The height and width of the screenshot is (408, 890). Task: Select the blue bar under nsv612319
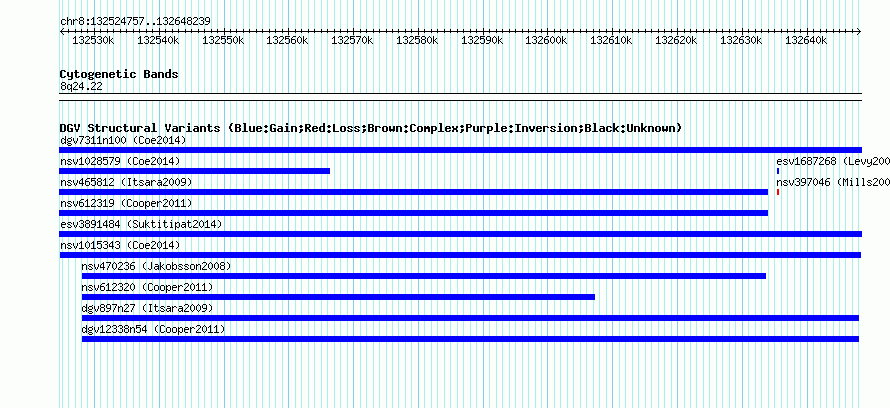pyautogui.click(x=414, y=213)
